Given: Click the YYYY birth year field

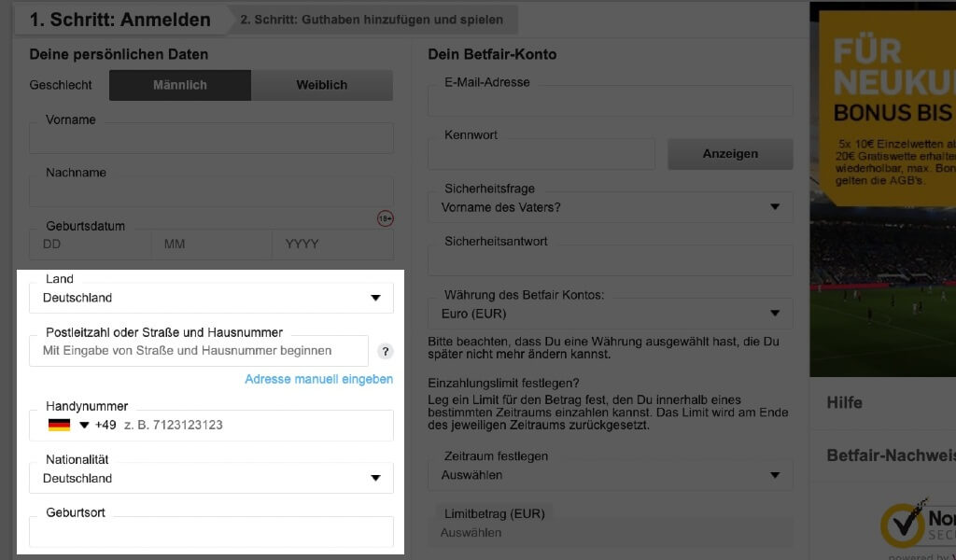Looking at the screenshot, I should coord(333,245).
